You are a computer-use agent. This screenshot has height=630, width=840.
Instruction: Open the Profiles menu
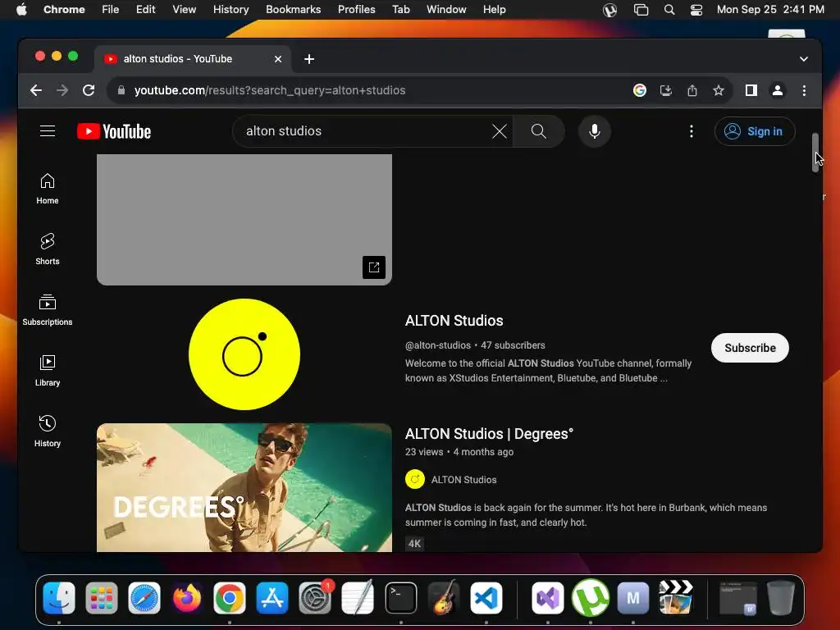356,10
